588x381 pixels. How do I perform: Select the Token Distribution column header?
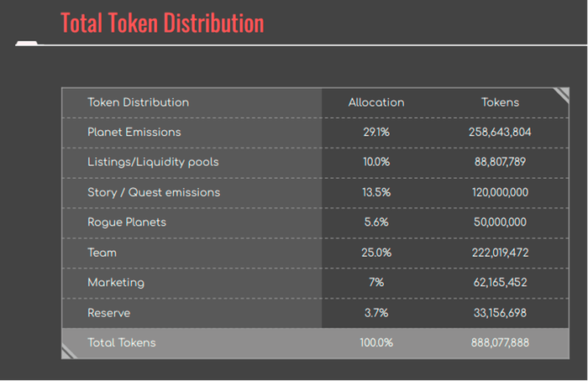pos(138,102)
